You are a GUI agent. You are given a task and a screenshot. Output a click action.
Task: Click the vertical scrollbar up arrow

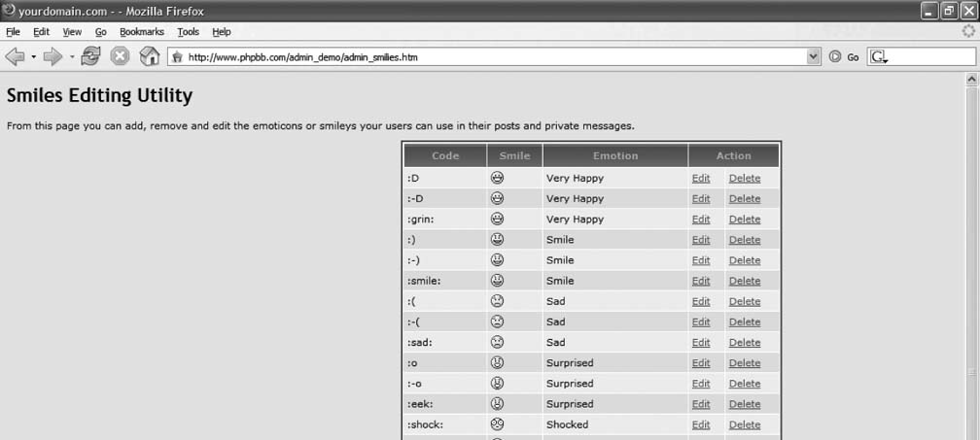tap(971, 80)
